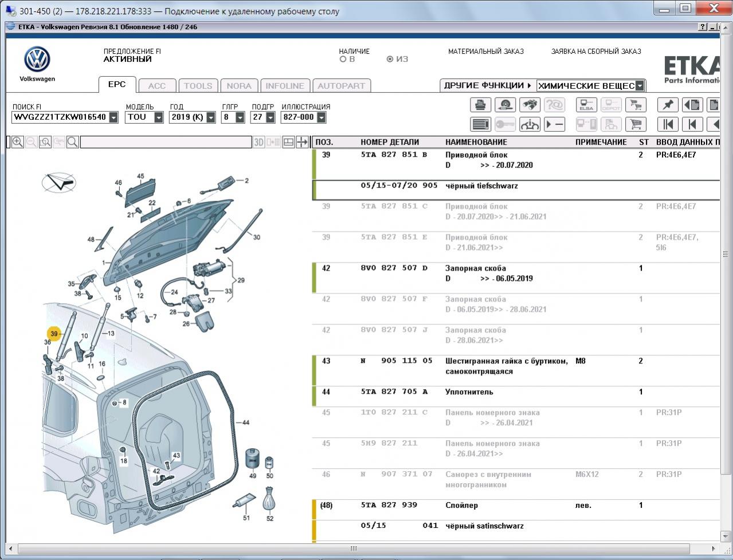733x560 pixels.
Task: Click the crosshair arrow icon above the illustration
Action: (302, 142)
